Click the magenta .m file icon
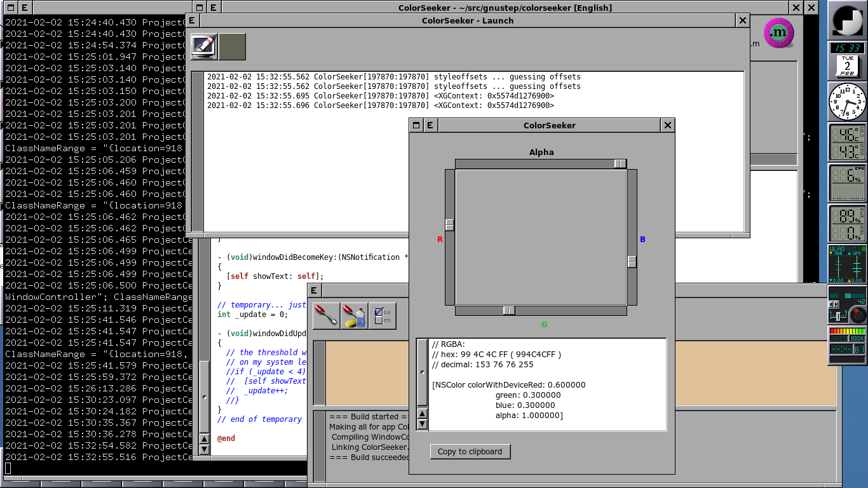Screen dimensions: 868x488 pos(778,33)
